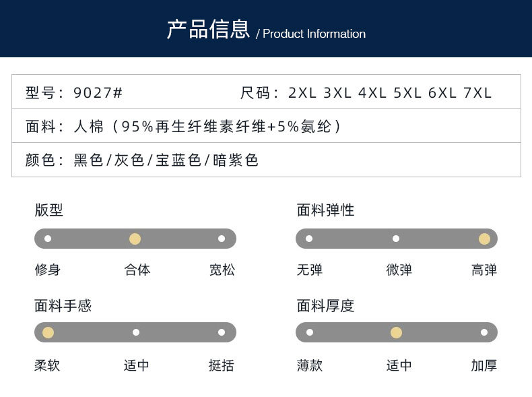This screenshot has width=532, height=397.
Task: Select the 薄款 dot on 面料厚度 bar
Action: (310, 332)
